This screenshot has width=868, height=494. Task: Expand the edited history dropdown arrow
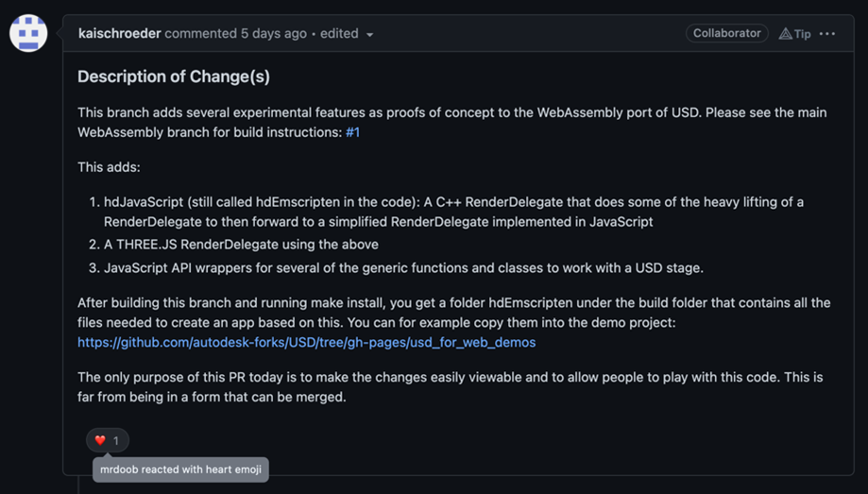369,35
